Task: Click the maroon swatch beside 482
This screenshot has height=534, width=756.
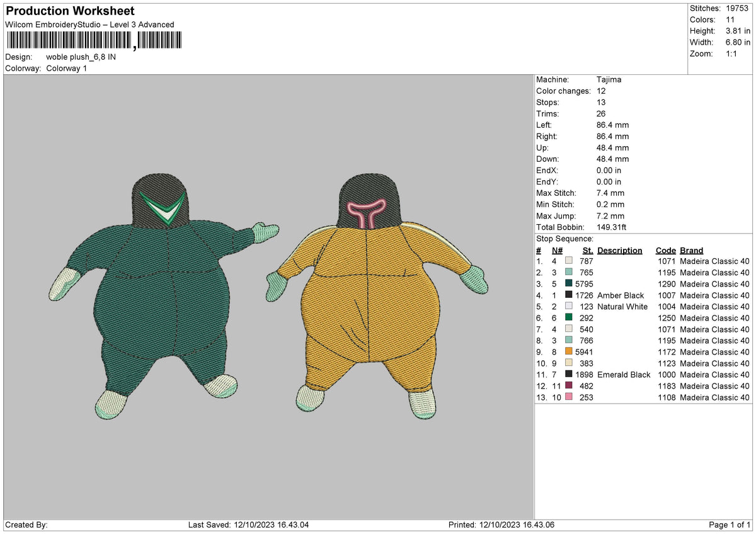Action: click(569, 386)
